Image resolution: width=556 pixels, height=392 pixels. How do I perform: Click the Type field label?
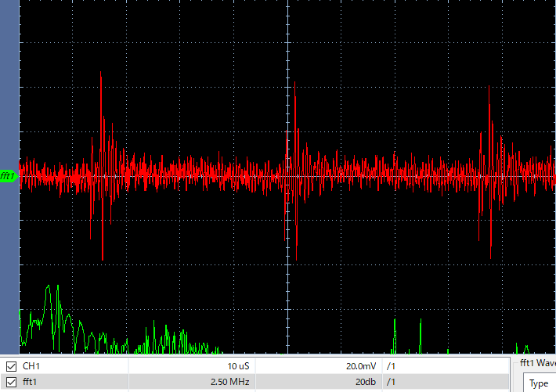(539, 383)
